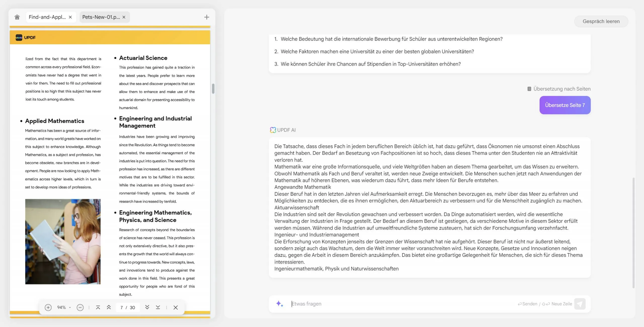Click the Übersetze Seite 7 message bubble

tap(565, 105)
